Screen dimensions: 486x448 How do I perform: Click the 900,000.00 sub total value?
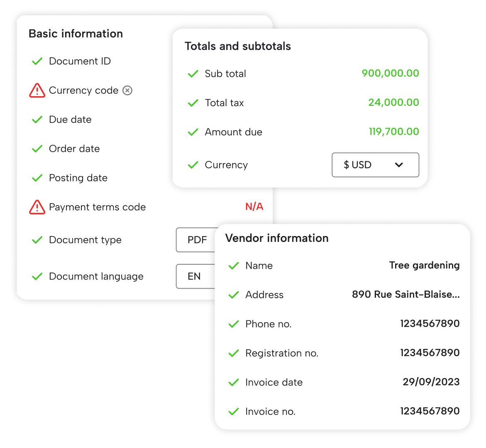click(390, 73)
